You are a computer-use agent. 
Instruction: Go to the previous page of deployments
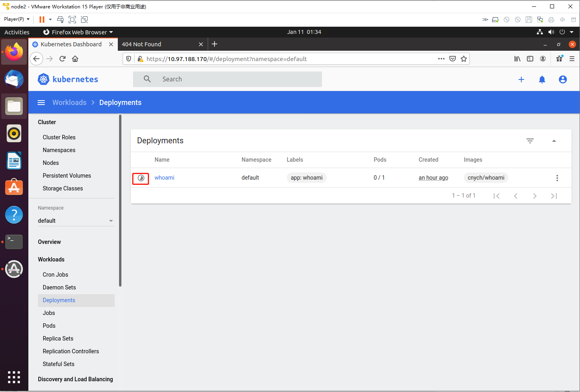click(516, 196)
